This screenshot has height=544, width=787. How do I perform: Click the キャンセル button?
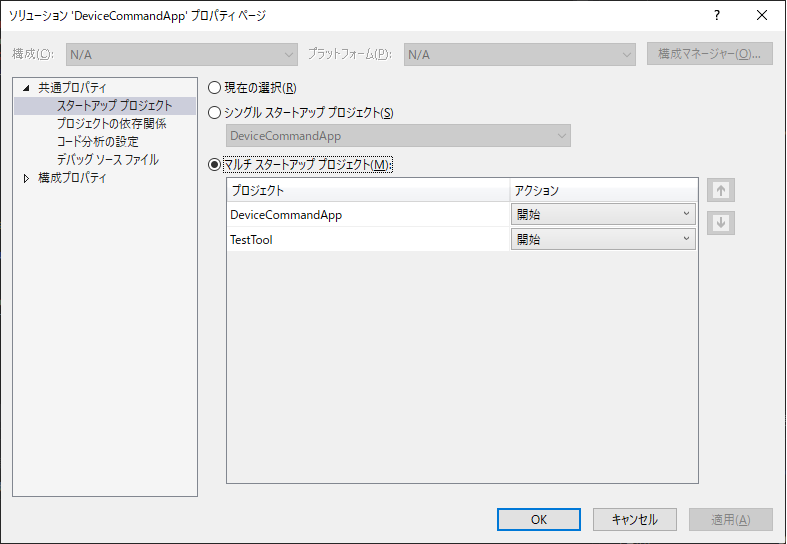click(634, 519)
